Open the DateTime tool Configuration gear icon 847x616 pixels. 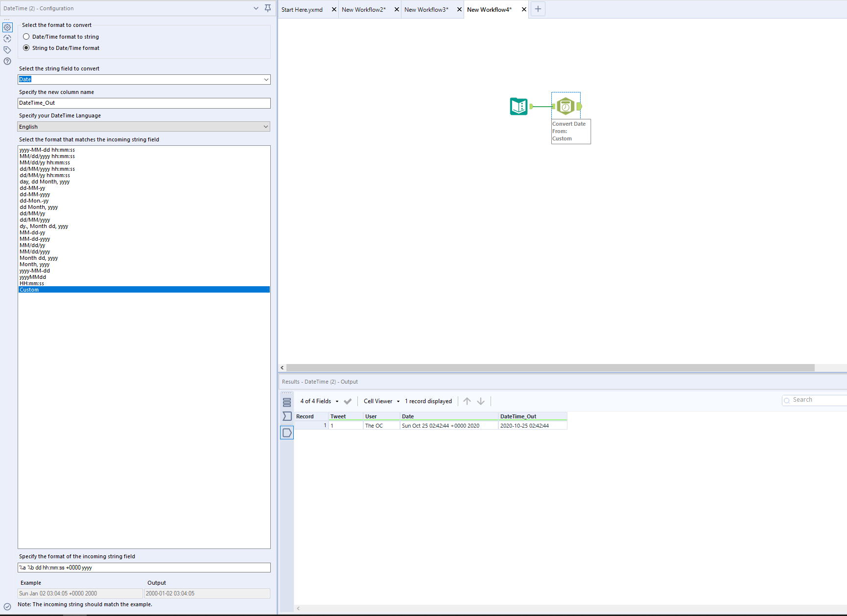tap(7, 27)
